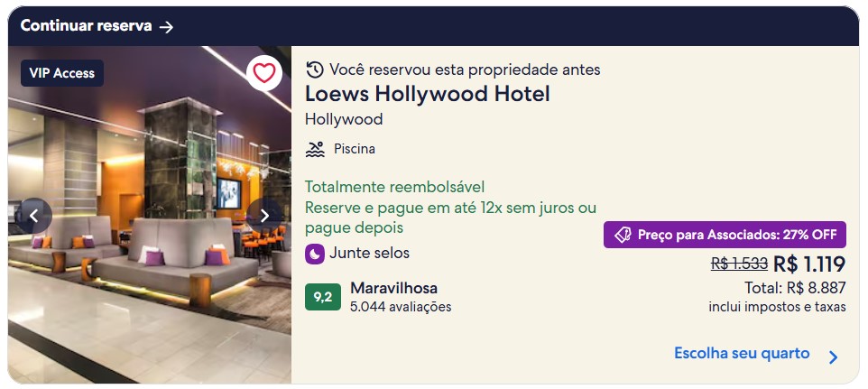Click the swimming pool Piscina icon
Image resolution: width=868 pixels, height=389 pixels.
315,149
